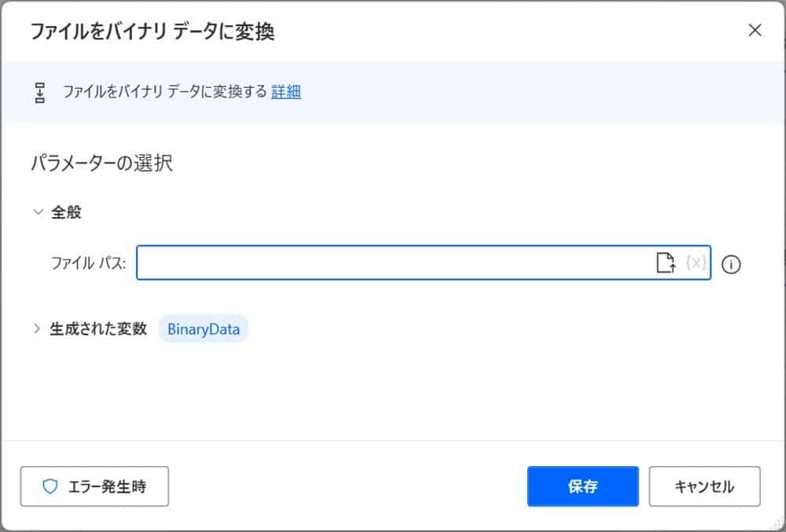Click inside the ファイル パス input field
786x532 pixels.
393,262
